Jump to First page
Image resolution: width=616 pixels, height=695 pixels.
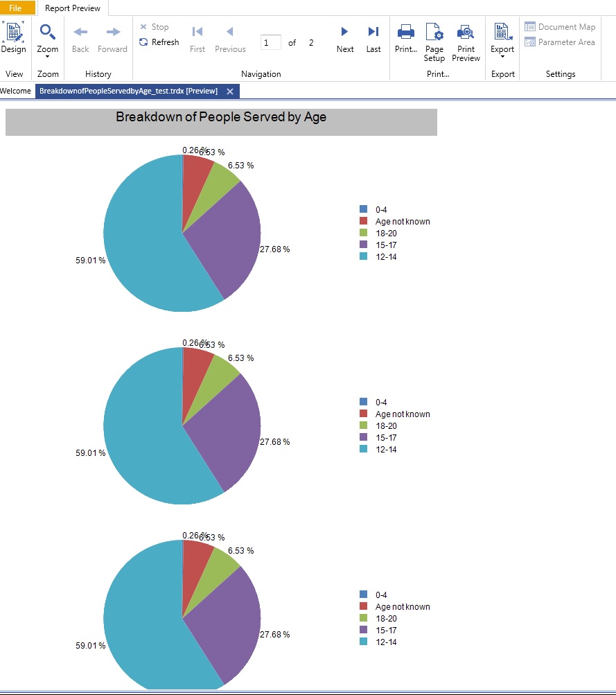click(197, 39)
